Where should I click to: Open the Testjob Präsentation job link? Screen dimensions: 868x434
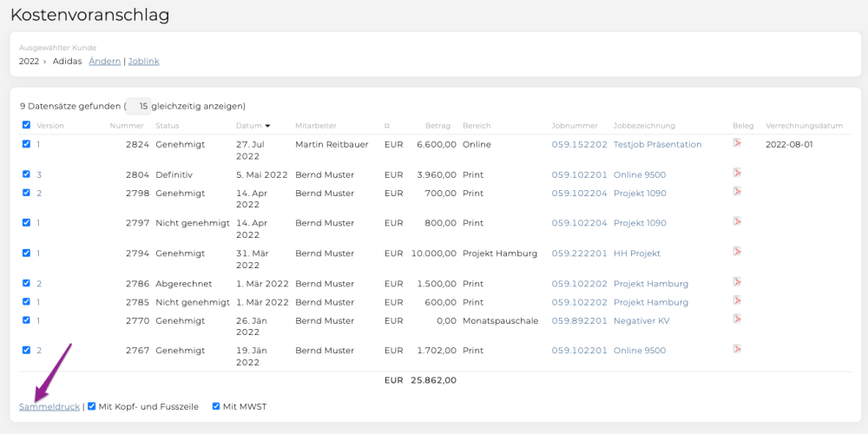pos(658,144)
